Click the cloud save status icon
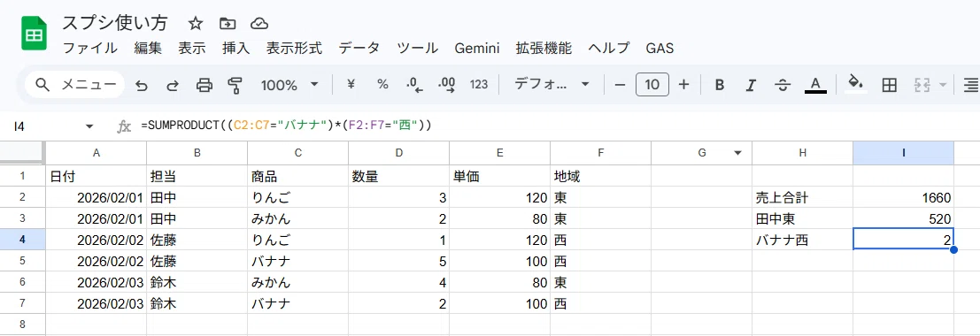Screen dimensions: 980x336 [x=259, y=24]
